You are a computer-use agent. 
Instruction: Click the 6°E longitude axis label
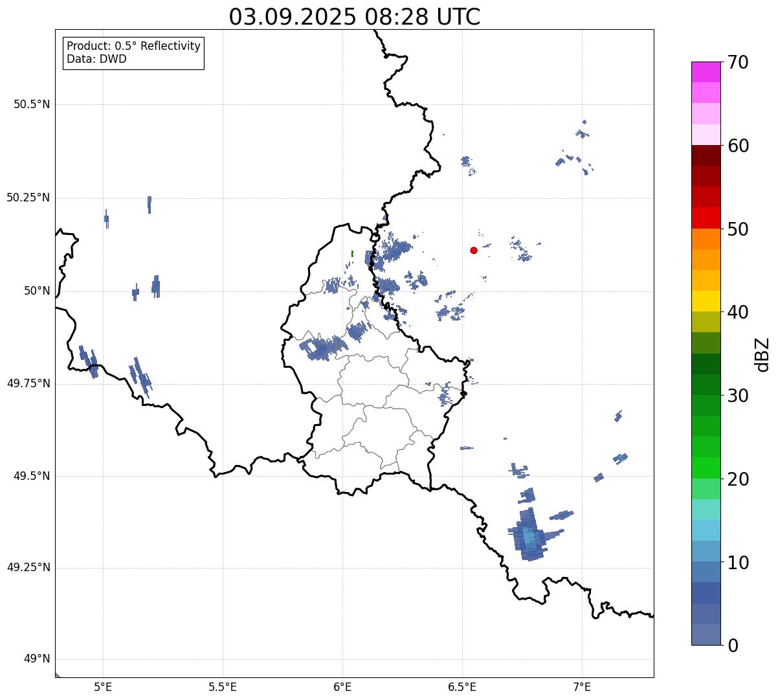(343, 686)
